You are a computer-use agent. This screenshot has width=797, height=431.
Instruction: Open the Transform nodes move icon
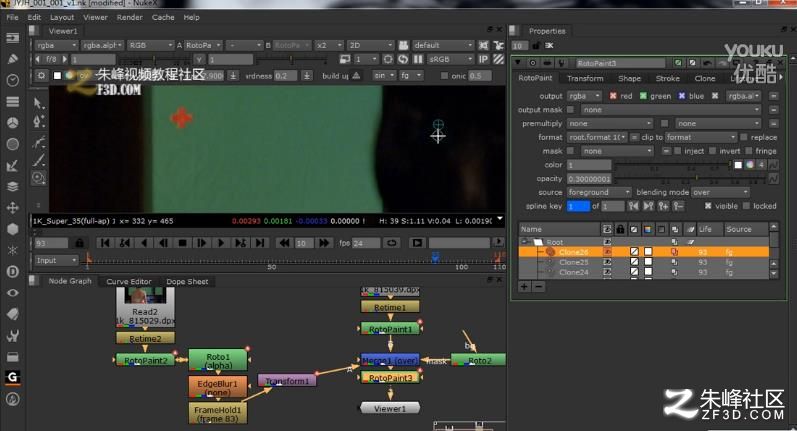13,207
